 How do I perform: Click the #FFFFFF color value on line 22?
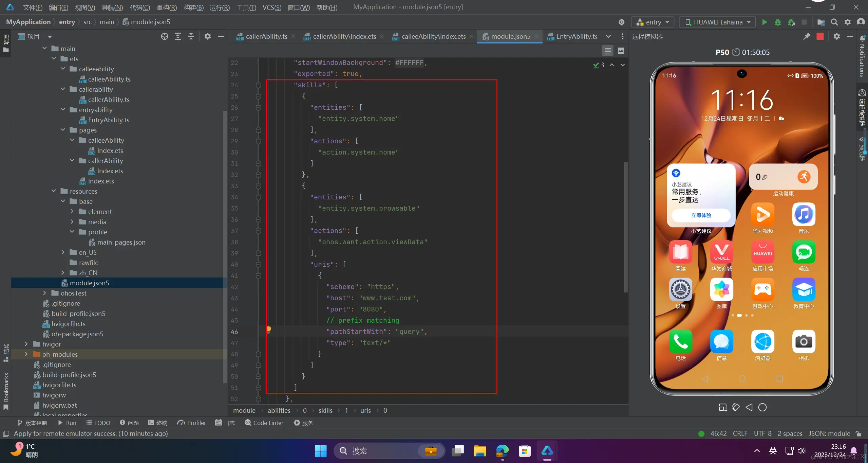409,63
